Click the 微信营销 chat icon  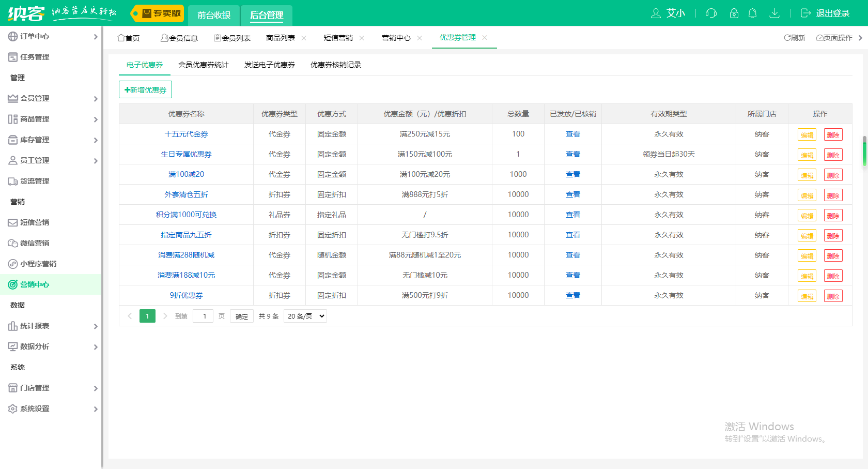coord(13,243)
